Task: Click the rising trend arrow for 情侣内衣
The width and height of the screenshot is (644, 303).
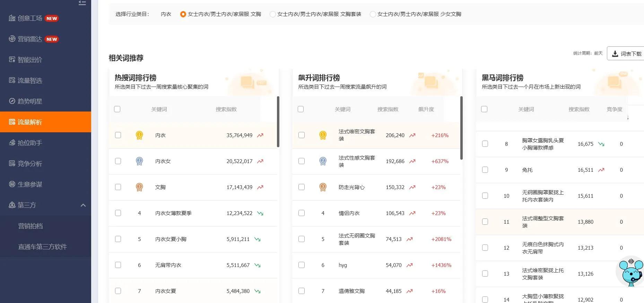Action: pos(412,213)
